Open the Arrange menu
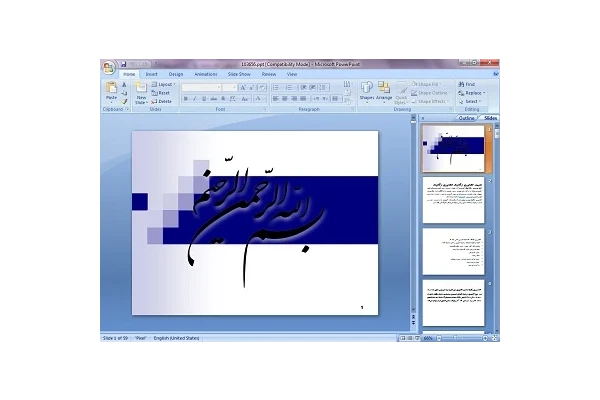The width and height of the screenshot is (600, 400). pyautogui.click(x=384, y=92)
